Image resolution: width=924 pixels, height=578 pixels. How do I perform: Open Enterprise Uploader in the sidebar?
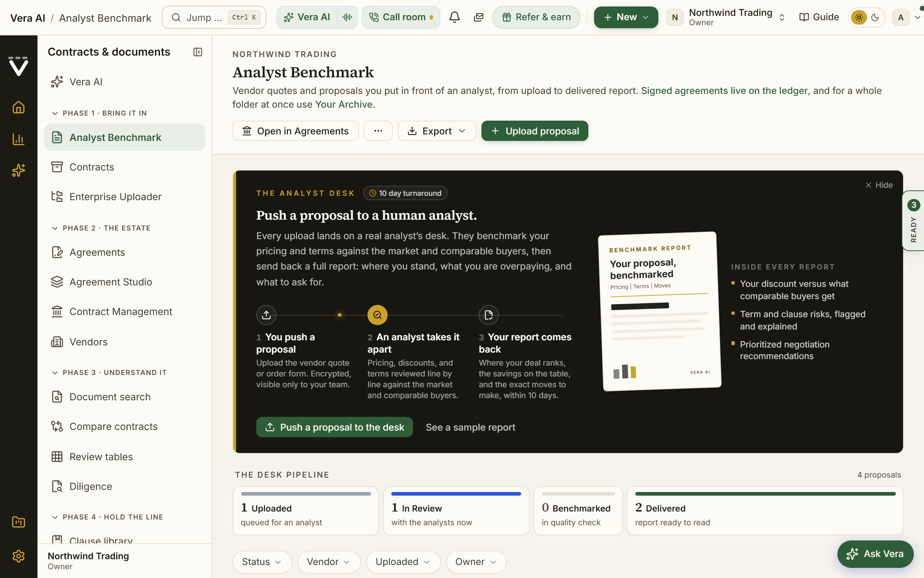tap(125, 197)
